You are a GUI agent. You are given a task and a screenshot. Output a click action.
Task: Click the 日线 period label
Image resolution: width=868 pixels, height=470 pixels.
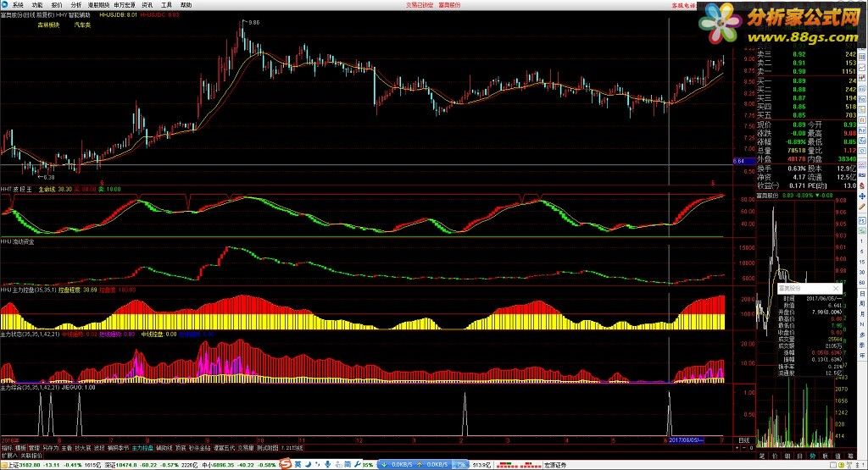tap(744, 440)
